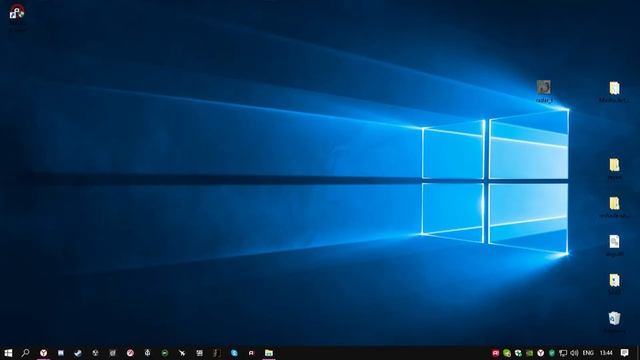Screen dimensions: 640x360
Task: Open the 13:44 clock calendar flyout
Action: point(606,353)
